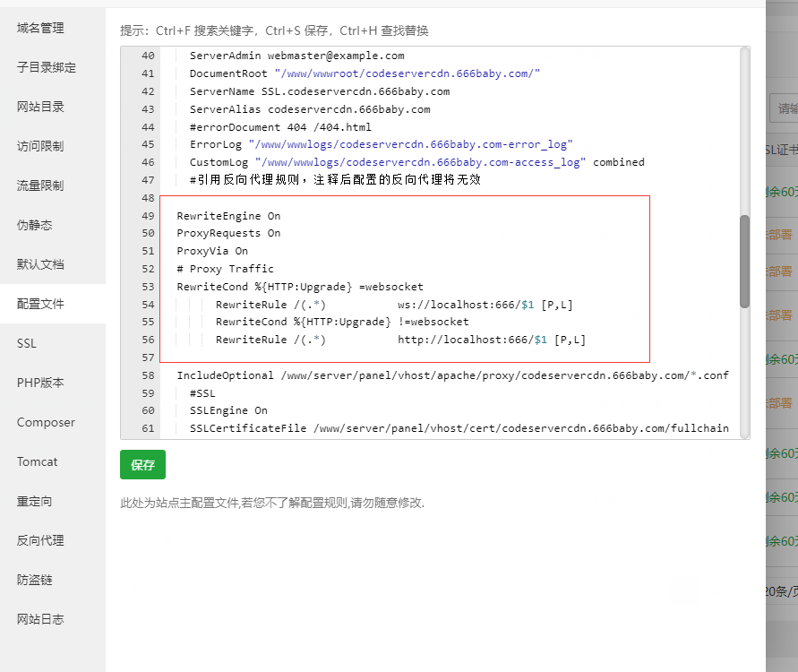Switch to the PHP版本 tab
The image size is (798, 672).
pos(40,383)
